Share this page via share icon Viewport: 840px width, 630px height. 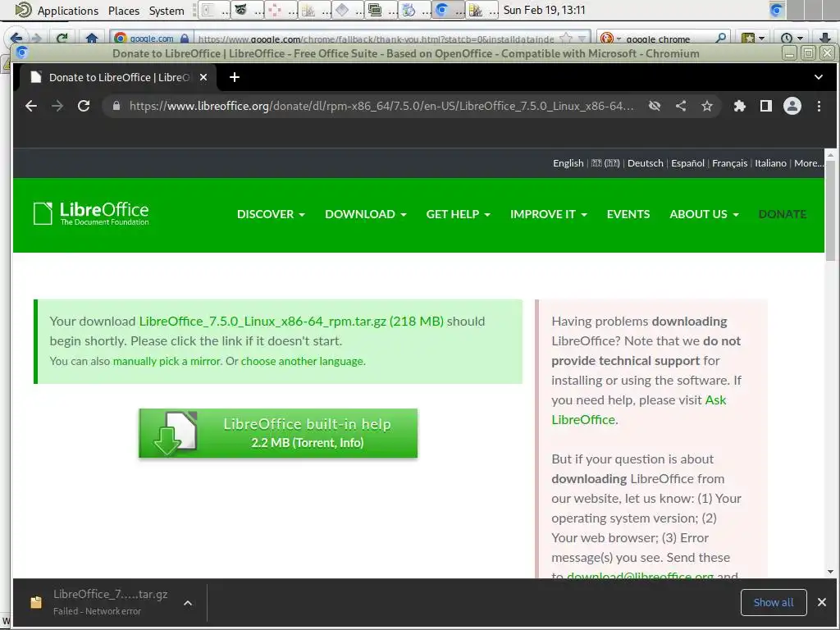[x=681, y=106]
